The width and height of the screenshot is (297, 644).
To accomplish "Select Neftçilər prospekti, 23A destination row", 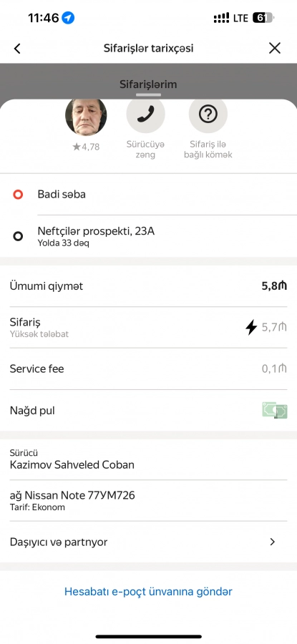I will (148, 236).
